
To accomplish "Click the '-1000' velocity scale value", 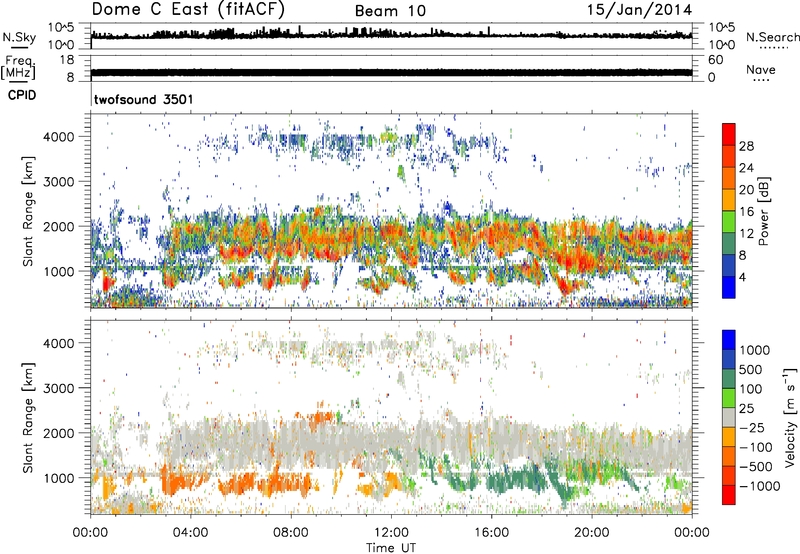I will pos(760,486).
